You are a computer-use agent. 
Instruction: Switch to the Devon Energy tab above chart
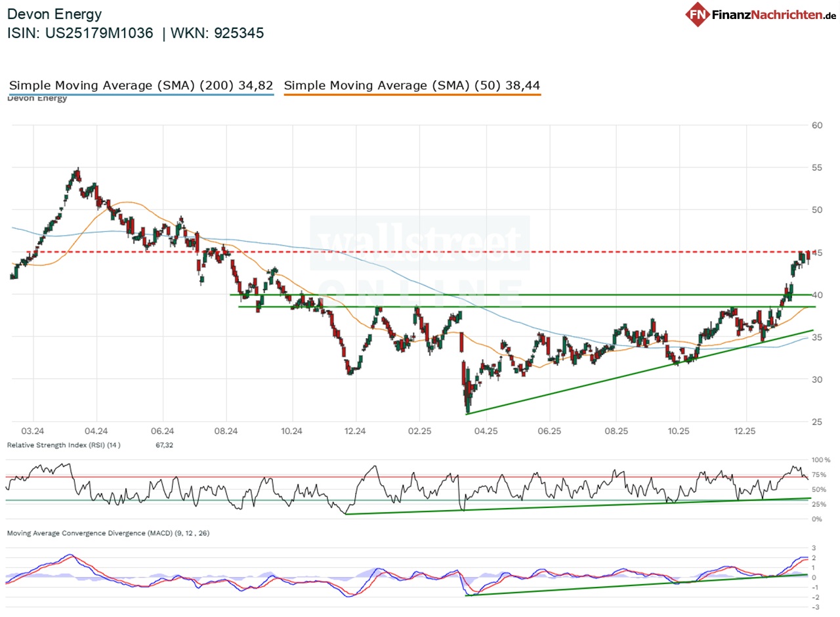(x=37, y=98)
